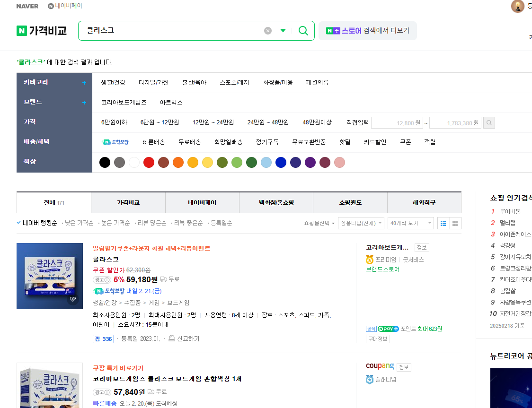The image size is (532, 408).
Task: Toggle 핫딜 filter
Action: click(345, 142)
